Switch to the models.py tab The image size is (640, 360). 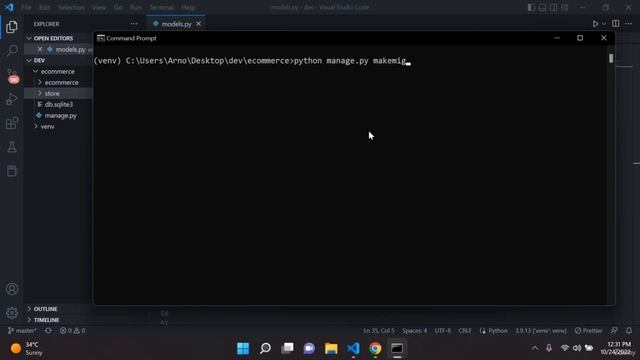pos(176,24)
